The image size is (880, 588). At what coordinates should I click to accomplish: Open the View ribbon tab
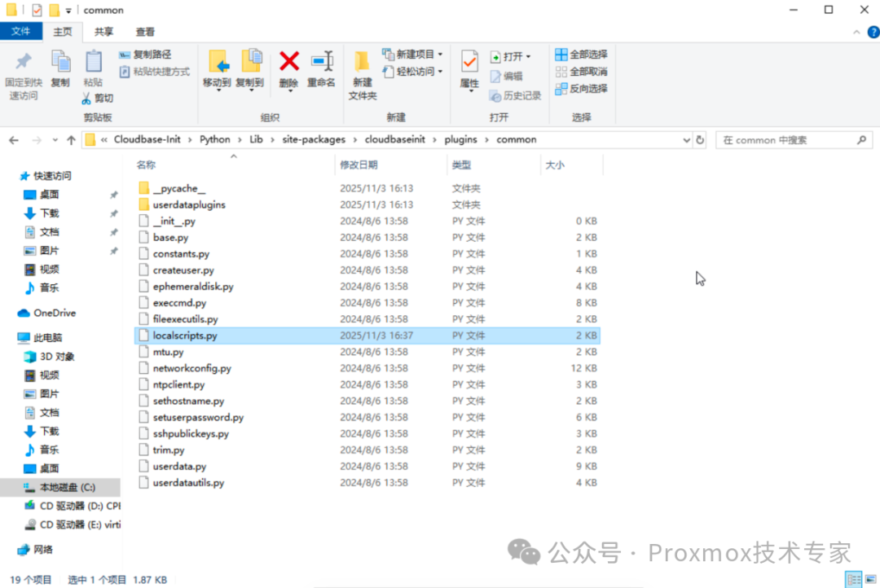coord(145,32)
